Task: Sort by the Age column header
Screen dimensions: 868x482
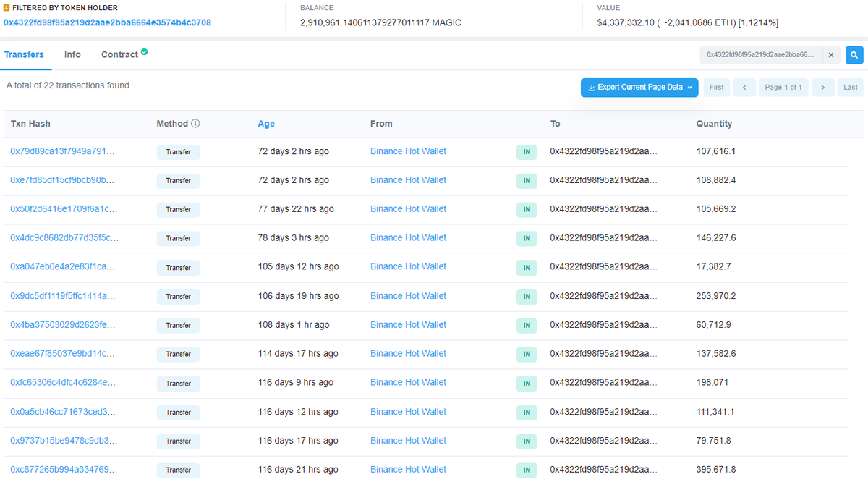Action: (266, 124)
